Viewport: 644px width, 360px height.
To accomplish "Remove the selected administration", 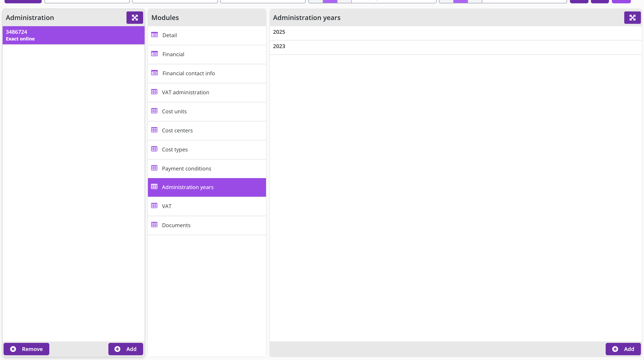I will (26, 349).
